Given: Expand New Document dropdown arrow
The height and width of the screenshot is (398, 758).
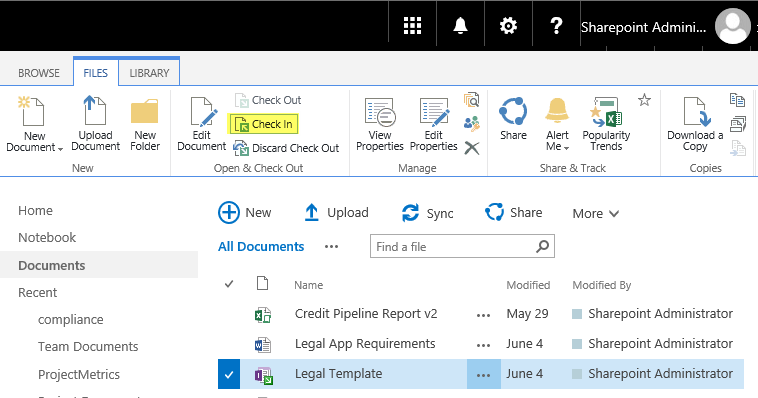Looking at the screenshot, I should coord(60,149).
